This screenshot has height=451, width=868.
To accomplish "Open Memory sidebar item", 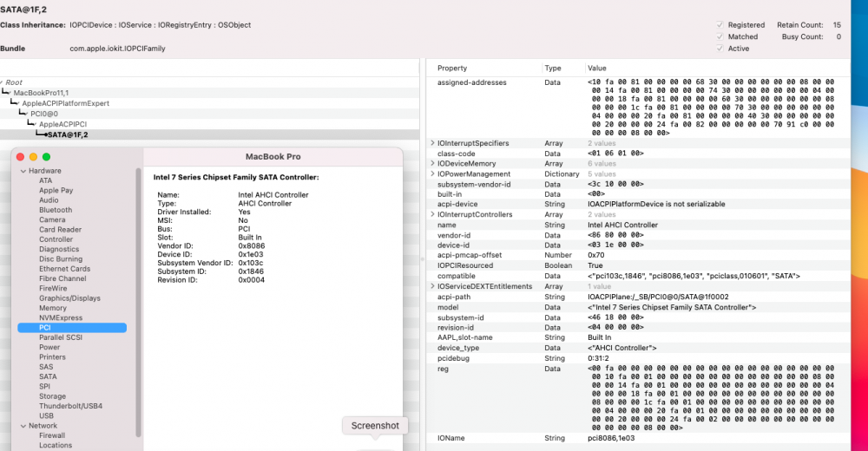I will point(53,308).
